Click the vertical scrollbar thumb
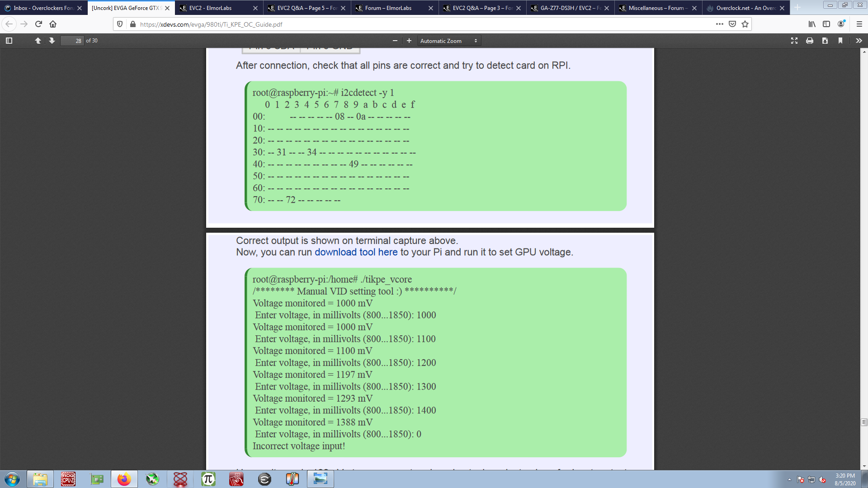Screen dimensions: 868x488 pyautogui.click(x=864, y=422)
